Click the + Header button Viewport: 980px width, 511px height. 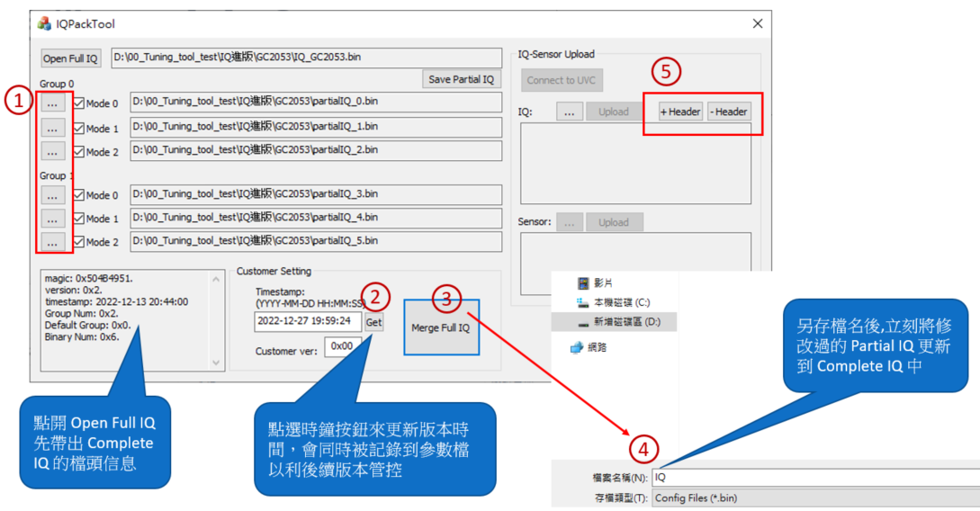click(x=680, y=112)
